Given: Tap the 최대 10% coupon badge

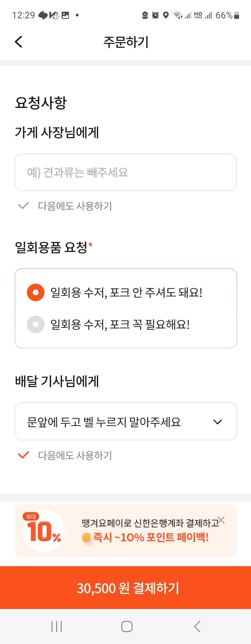Looking at the screenshot, I should (x=44, y=531).
